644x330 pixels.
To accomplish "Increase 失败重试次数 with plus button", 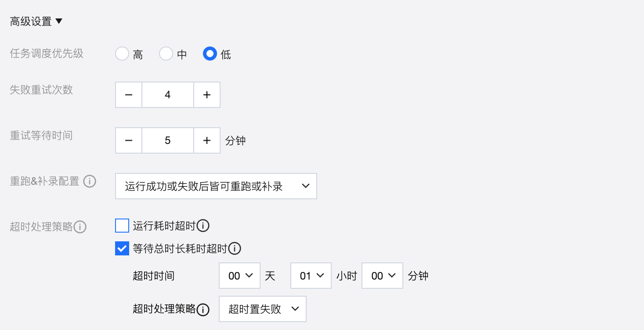I will pos(207,95).
